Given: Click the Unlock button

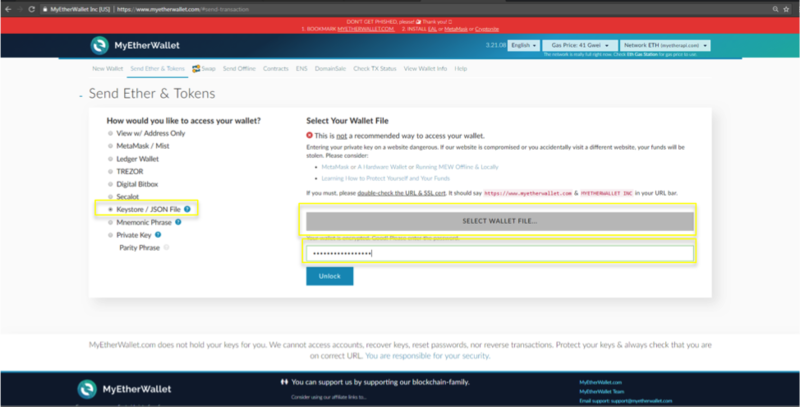Looking at the screenshot, I should coord(330,276).
